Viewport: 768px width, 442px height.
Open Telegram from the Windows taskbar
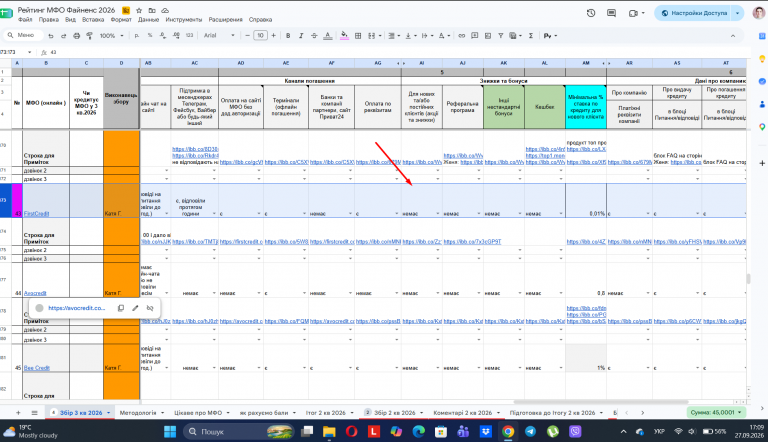point(530,432)
